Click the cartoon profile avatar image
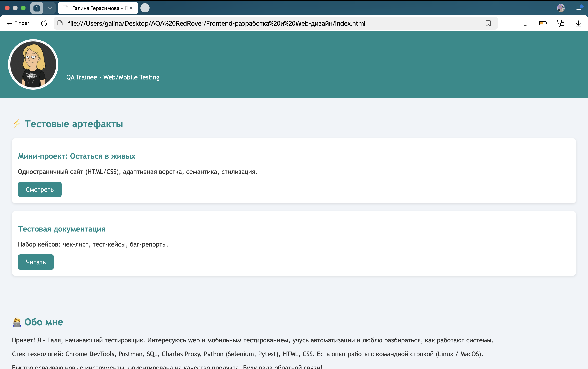This screenshot has width=588, height=369. pyautogui.click(x=33, y=64)
